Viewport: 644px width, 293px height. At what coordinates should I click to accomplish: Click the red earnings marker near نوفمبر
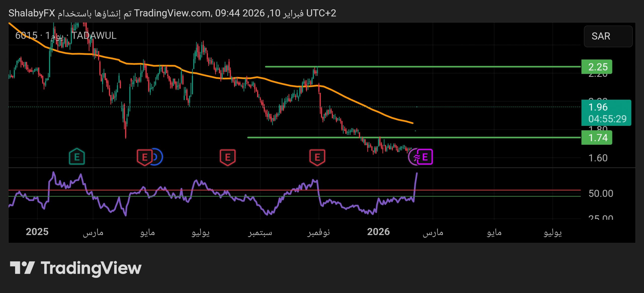tap(317, 157)
